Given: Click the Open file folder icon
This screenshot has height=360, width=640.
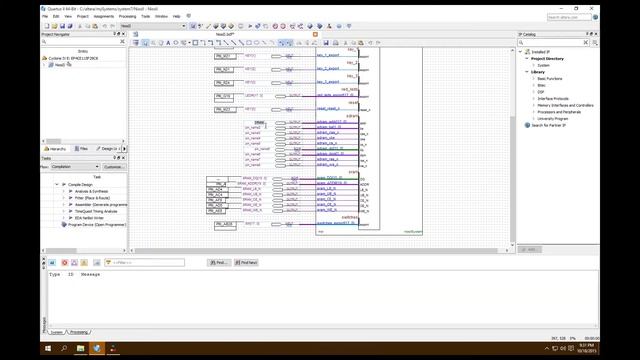Looking at the screenshot, I should pyautogui.click(x=54, y=26).
